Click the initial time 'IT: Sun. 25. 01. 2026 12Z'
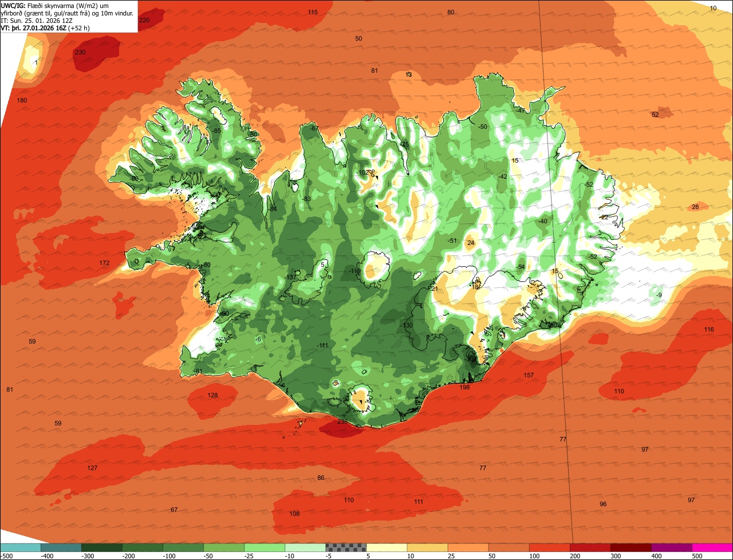This screenshot has width=733, height=560. tap(36, 20)
